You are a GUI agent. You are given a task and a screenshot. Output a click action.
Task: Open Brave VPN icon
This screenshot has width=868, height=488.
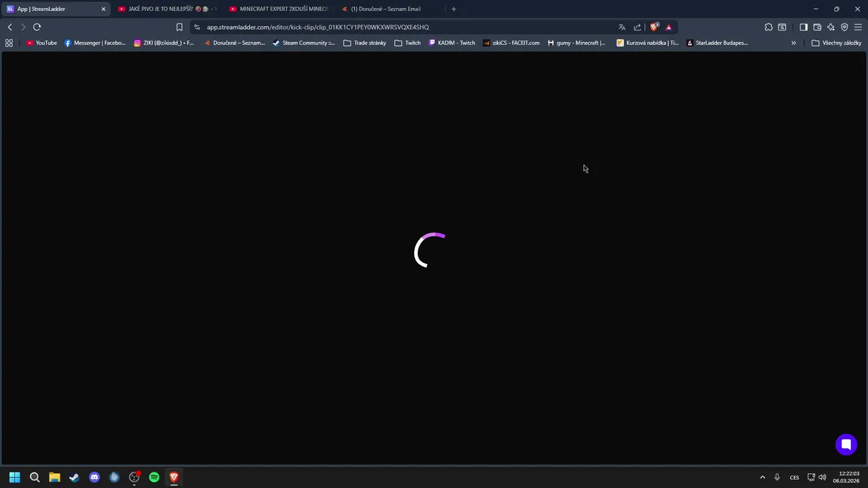coord(844,27)
